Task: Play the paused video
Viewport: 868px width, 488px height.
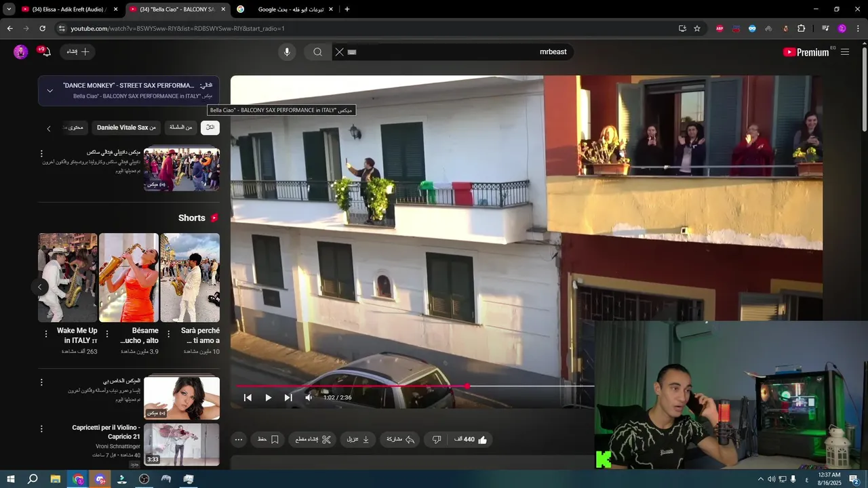Action: 268,398
